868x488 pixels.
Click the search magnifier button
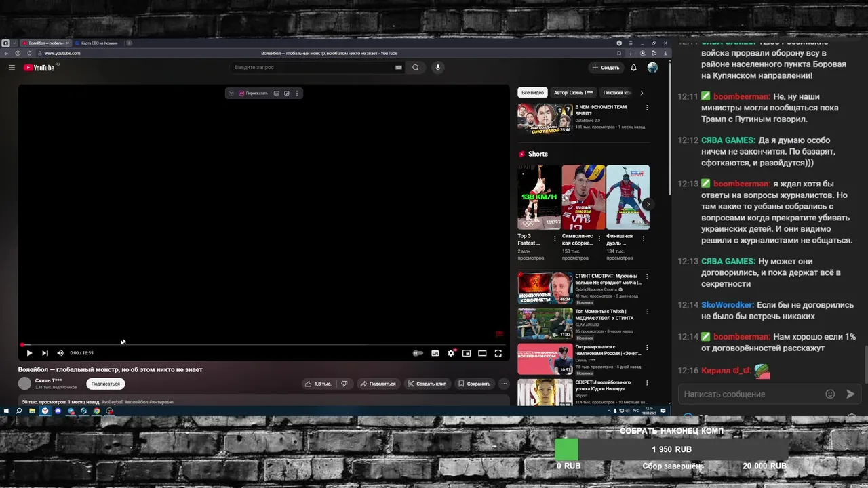(416, 67)
